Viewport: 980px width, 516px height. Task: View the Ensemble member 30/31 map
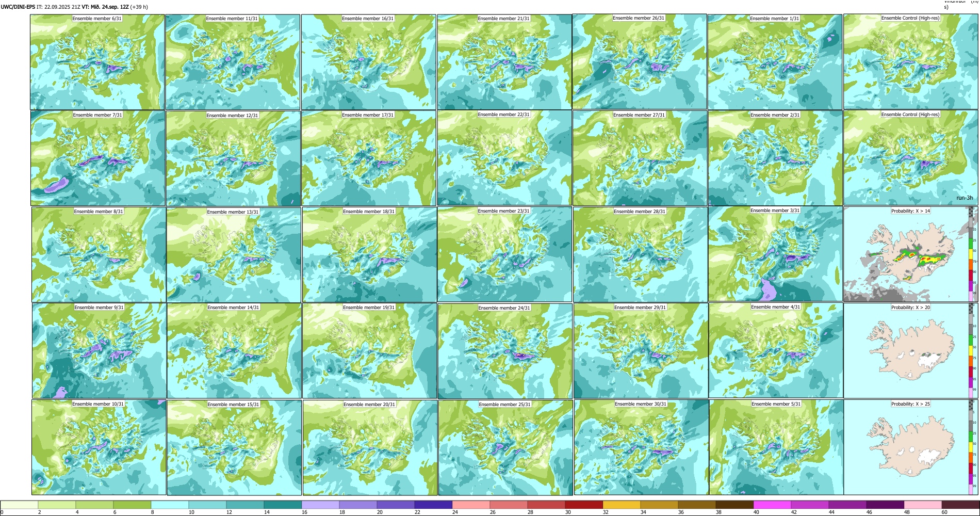(641, 447)
